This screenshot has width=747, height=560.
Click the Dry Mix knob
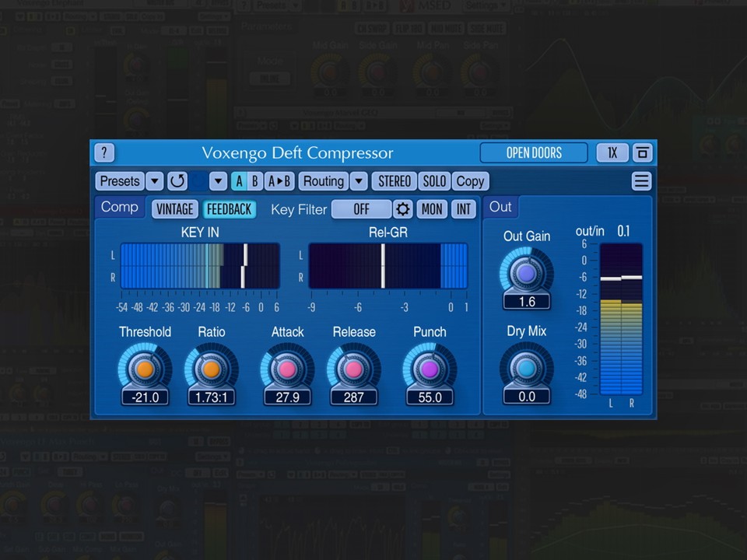[x=527, y=368]
